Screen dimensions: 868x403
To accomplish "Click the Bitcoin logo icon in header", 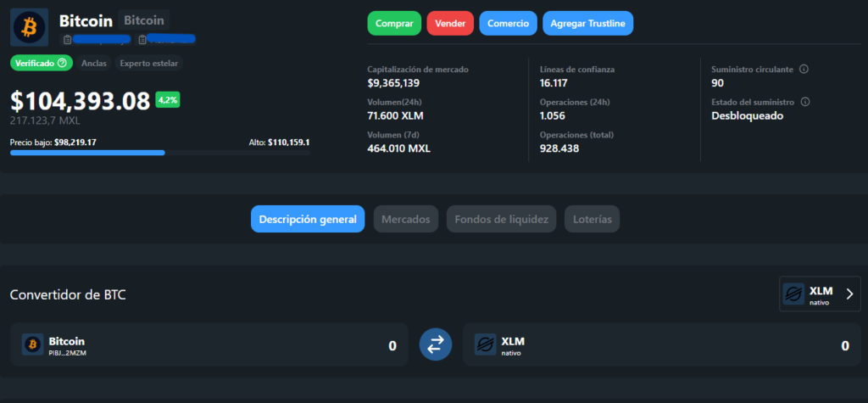I will (30, 27).
